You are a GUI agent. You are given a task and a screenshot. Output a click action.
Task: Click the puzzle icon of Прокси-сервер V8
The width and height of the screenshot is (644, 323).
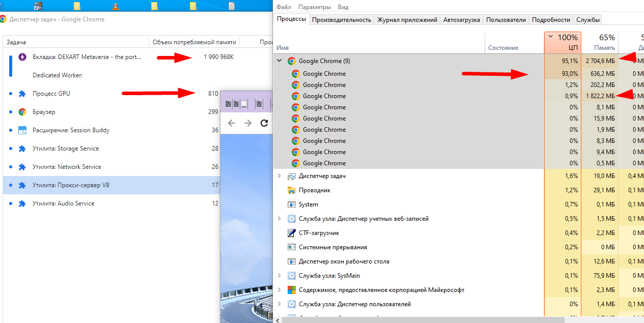click(22, 185)
